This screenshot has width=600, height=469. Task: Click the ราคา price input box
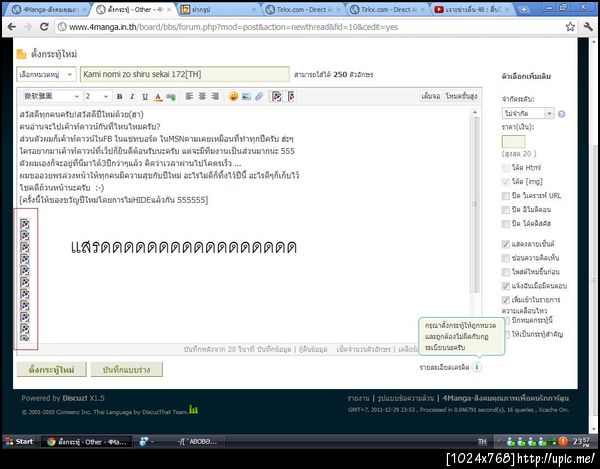click(513, 142)
